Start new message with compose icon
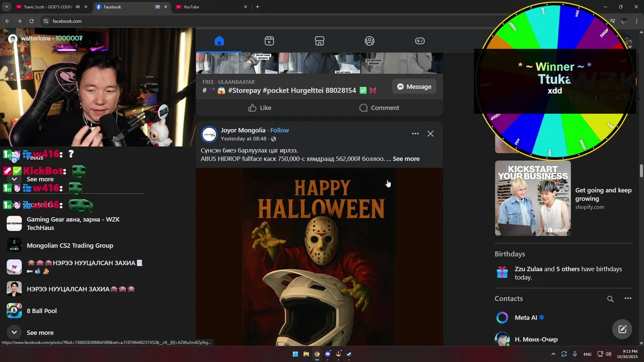This screenshot has height=362, width=644. coord(622,329)
